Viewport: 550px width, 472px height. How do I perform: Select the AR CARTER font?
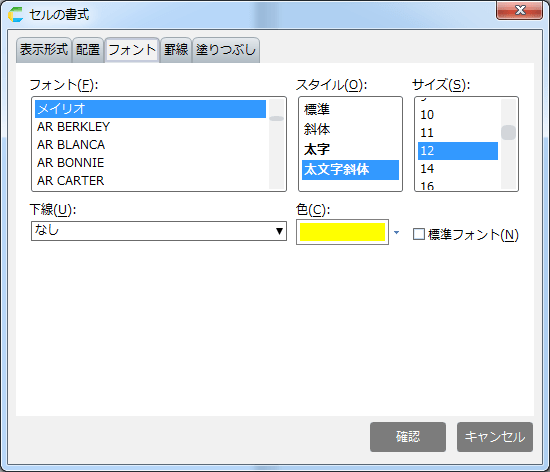pyautogui.click(x=150, y=181)
